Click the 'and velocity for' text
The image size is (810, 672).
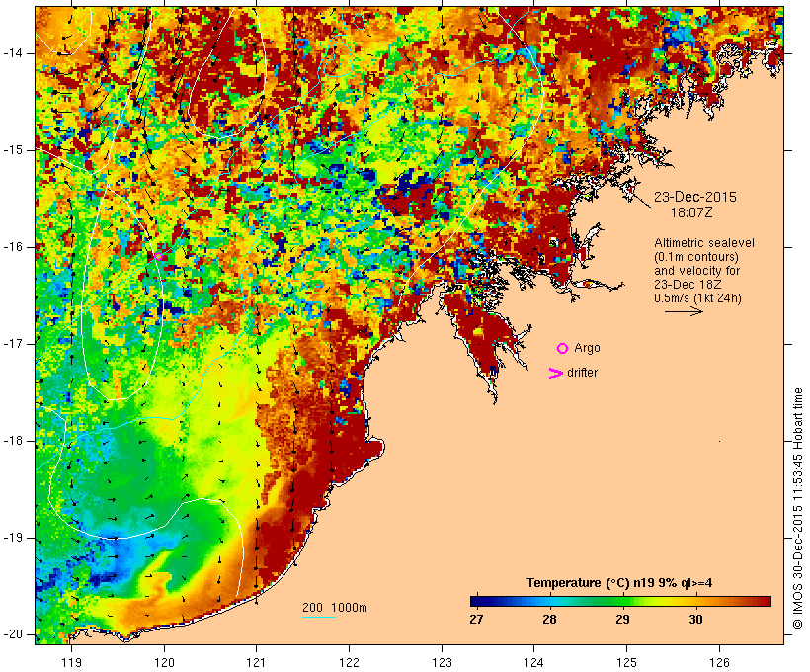pyautogui.click(x=696, y=271)
